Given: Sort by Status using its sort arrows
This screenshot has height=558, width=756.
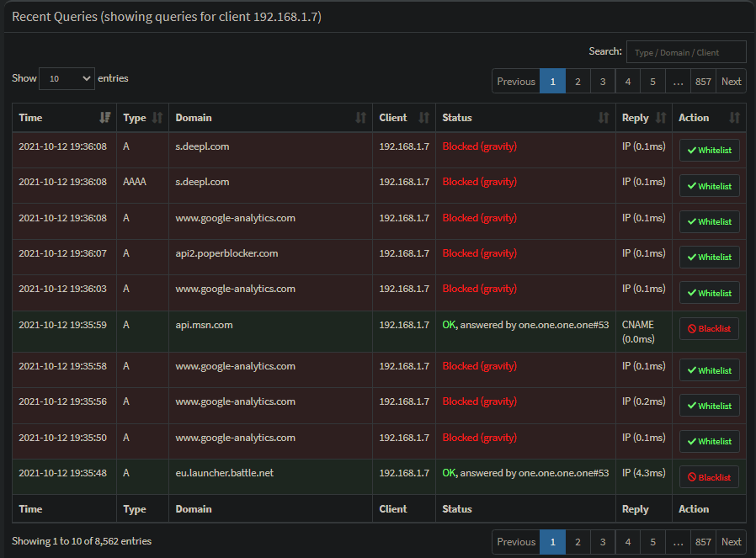Looking at the screenshot, I should (x=604, y=118).
